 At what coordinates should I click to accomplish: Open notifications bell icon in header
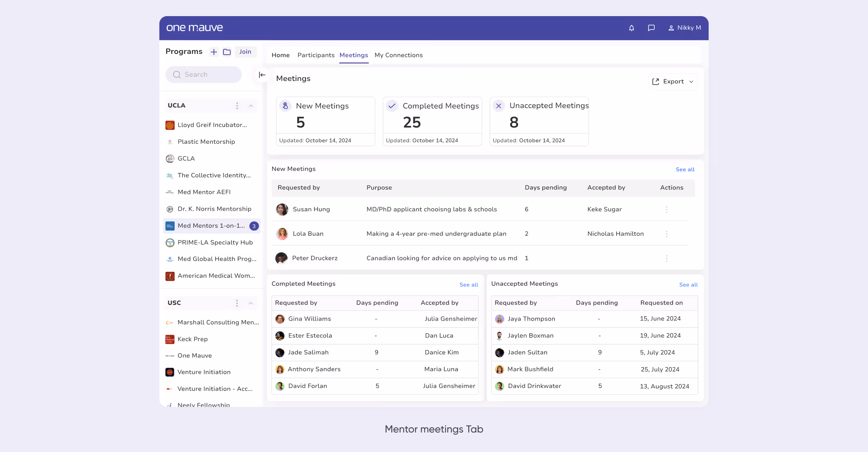pyautogui.click(x=632, y=28)
